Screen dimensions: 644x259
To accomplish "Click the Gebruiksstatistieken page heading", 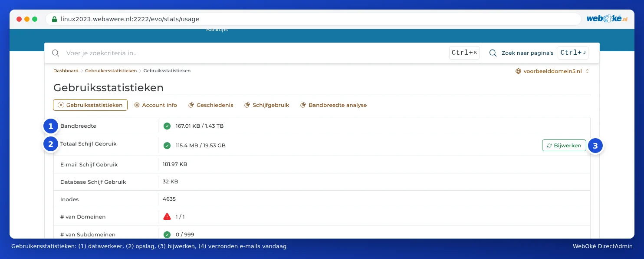I will pyautogui.click(x=108, y=88).
